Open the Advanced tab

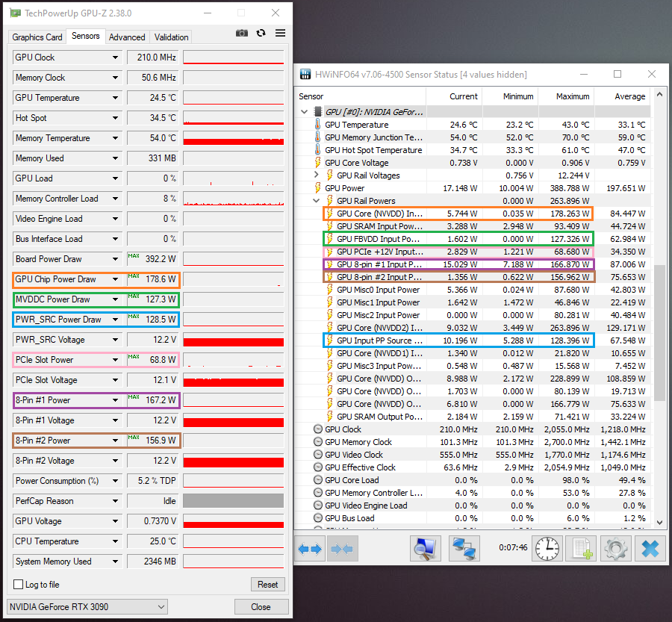(x=127, y=37)
